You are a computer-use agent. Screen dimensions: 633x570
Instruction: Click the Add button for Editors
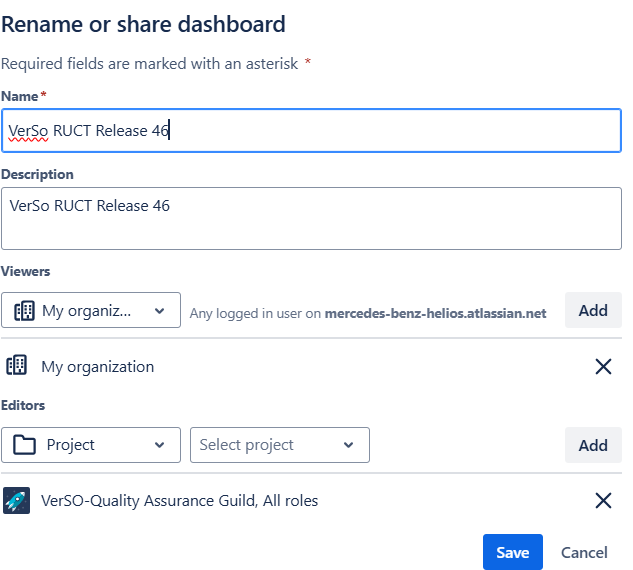[593, 445]
